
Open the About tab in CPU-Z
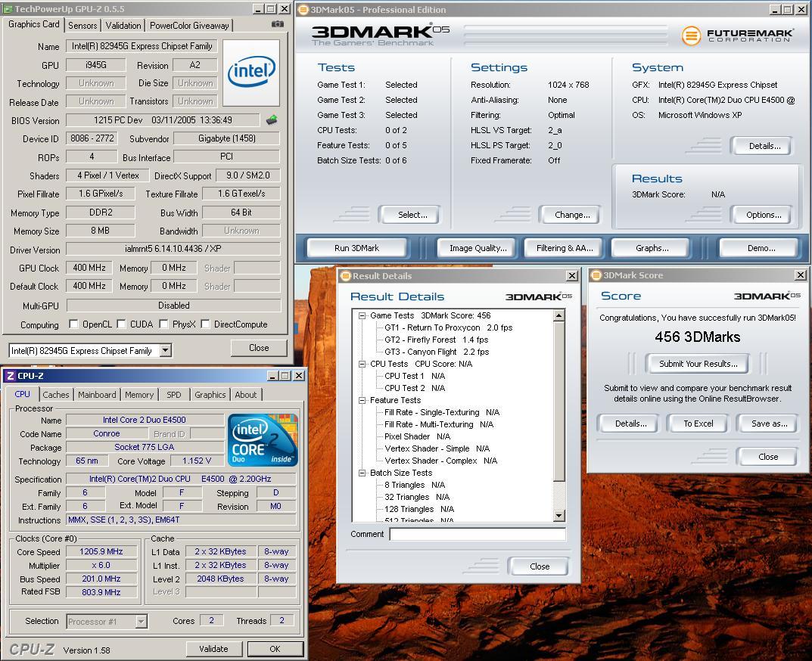click(x=245, y=395)
